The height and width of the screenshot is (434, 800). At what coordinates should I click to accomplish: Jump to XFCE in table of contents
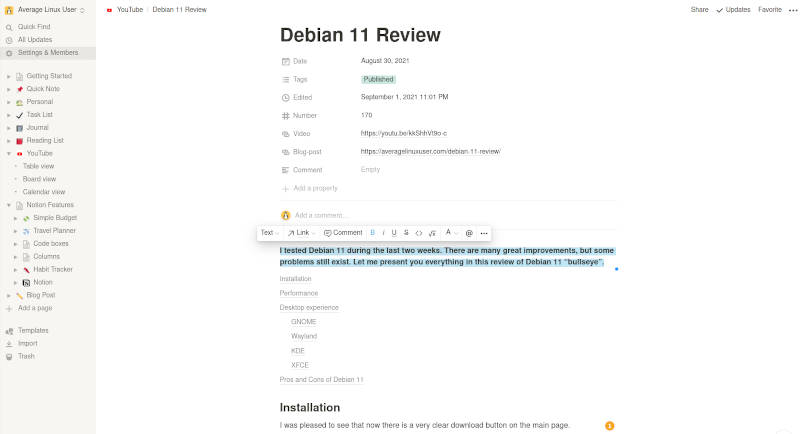(300, 365)
